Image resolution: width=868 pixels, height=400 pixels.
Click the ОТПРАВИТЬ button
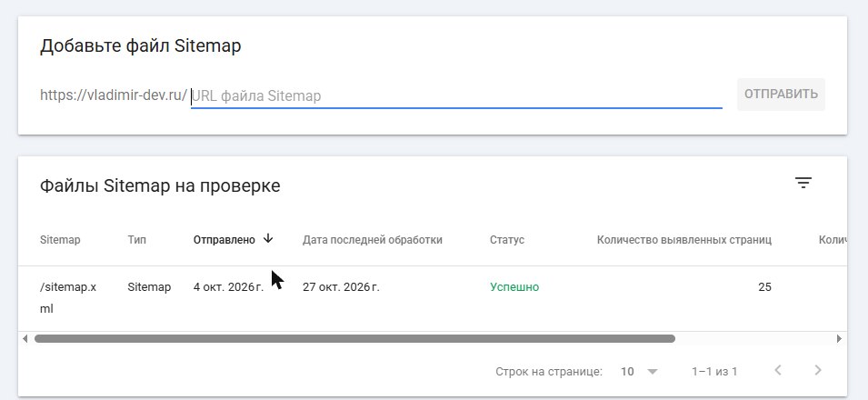point(781,95)
